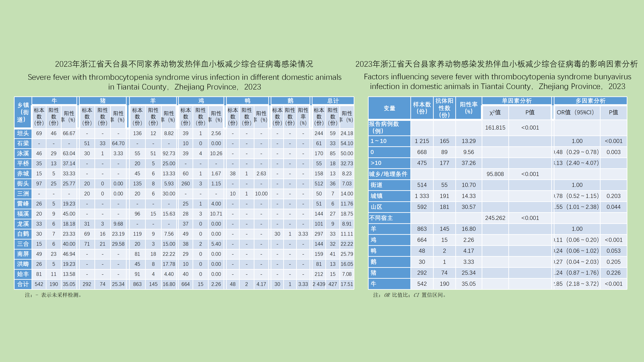This screenshot has width=644, height=362.
Task: Select the 161.815 chi-square value cell
Action: pyautogui.click(x=495, y=128)
